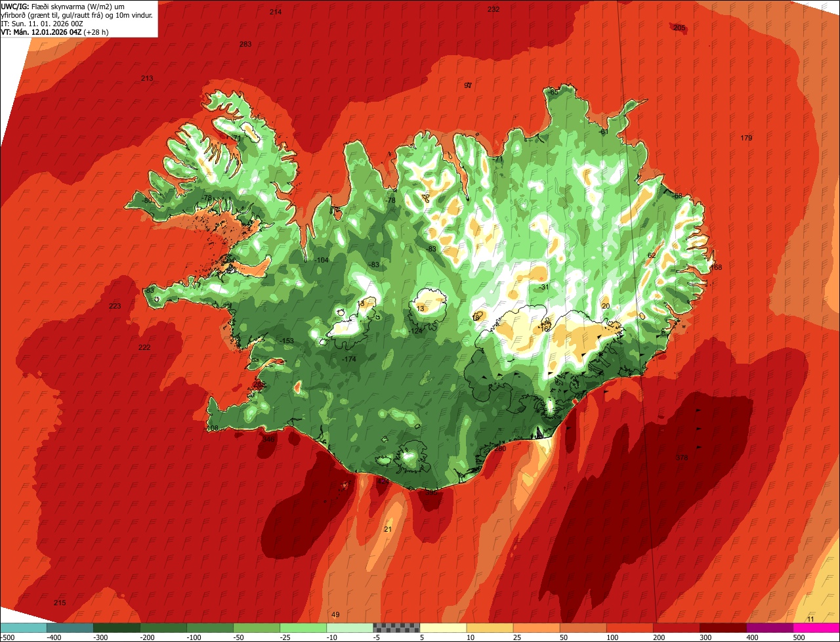Select the '-100' legend label

[x=194, y=637]
